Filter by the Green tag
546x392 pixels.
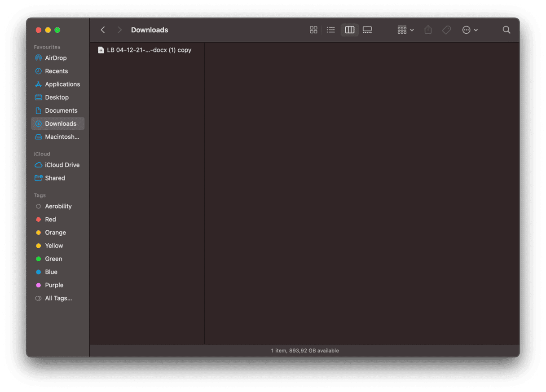53,259
